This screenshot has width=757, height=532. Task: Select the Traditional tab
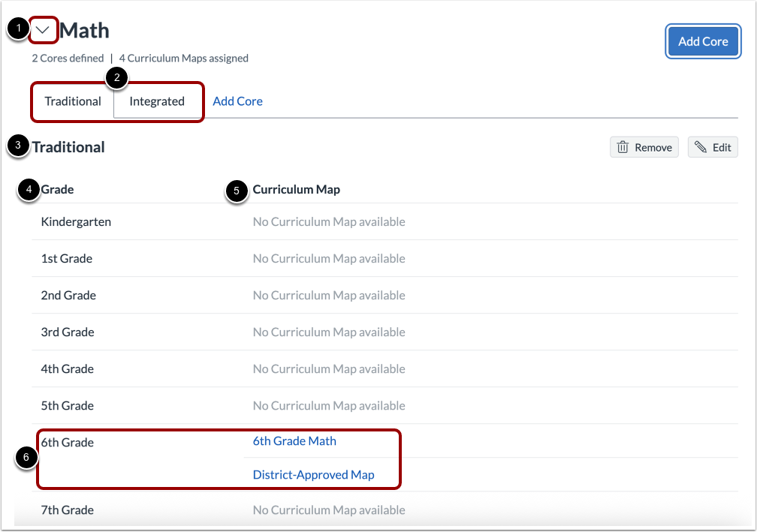(x=72, y=101)
